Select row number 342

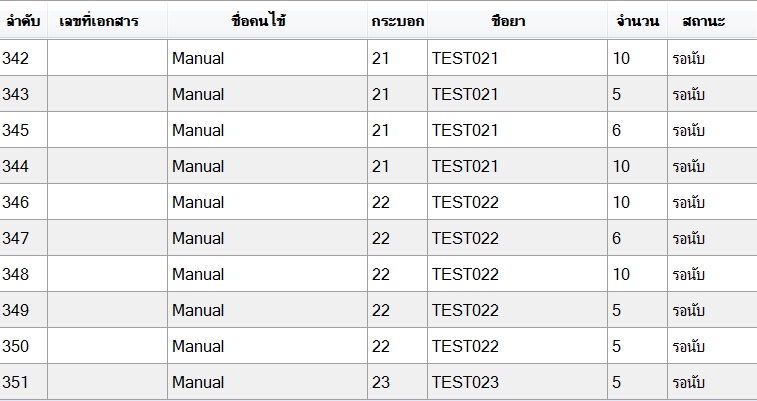16,58
